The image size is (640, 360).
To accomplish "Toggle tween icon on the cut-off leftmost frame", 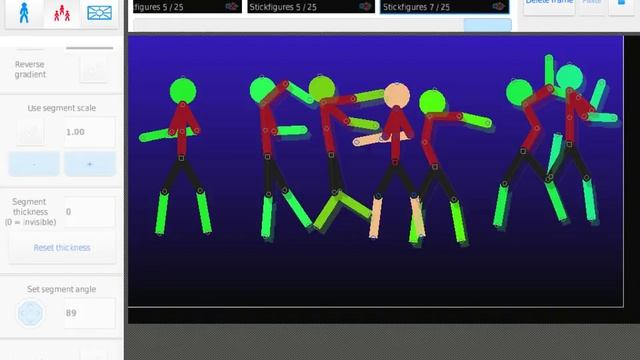I will (x=231, y=6).
